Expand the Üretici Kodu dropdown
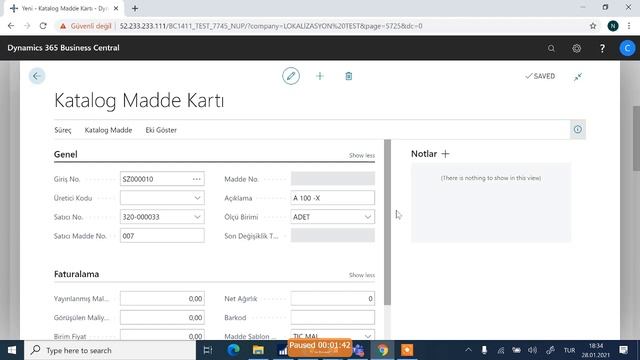 (x=197, y=198)
